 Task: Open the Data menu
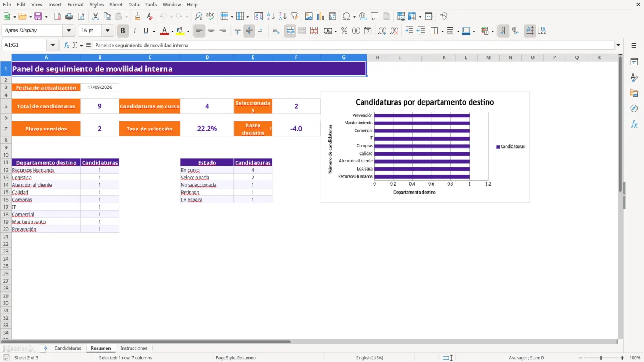pos(134,4)
